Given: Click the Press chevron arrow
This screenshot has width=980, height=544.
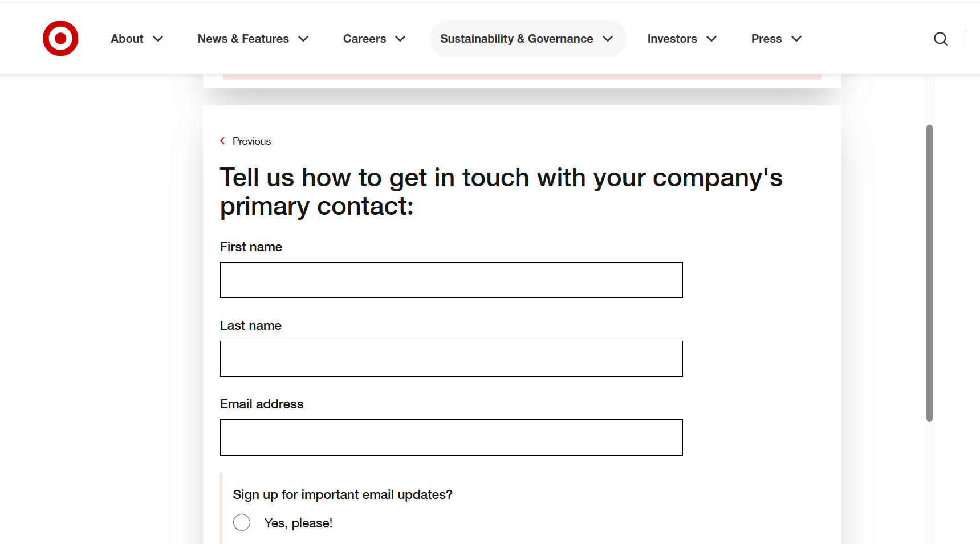Looking at the screenshot, I should (x=797, y=39).
